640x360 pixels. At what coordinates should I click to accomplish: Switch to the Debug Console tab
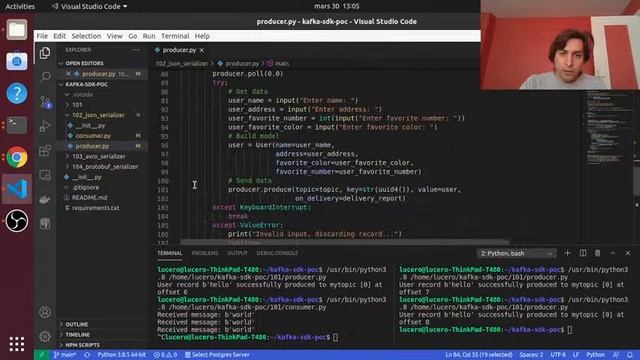pos(277,253)
